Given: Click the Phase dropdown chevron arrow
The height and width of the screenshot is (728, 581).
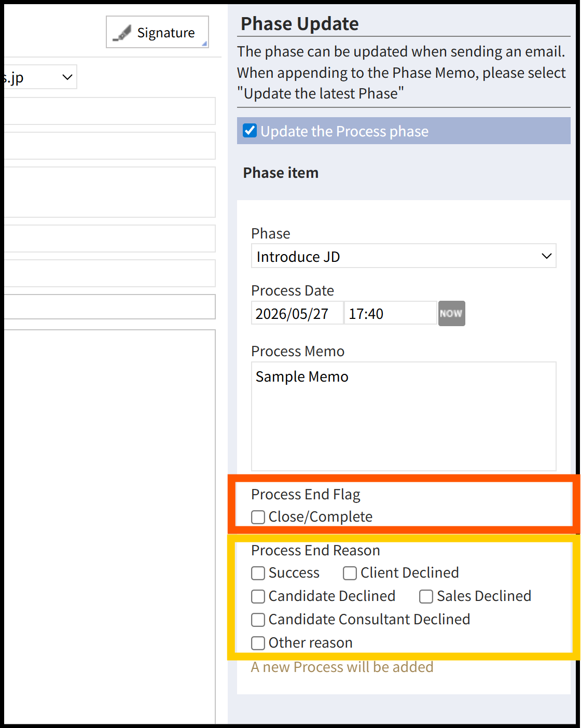Looking at the screenshot, I should [546, 256].
